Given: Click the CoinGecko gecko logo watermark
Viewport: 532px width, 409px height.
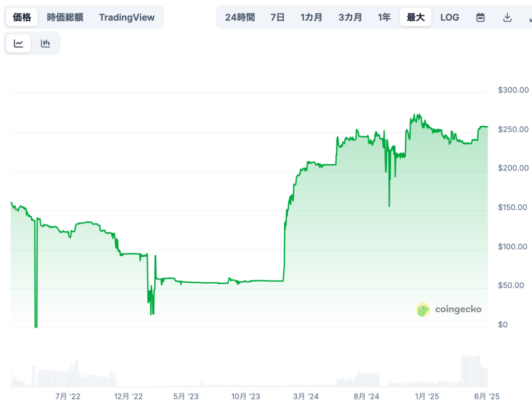Looking at the screenshot, I should [423, 310].
